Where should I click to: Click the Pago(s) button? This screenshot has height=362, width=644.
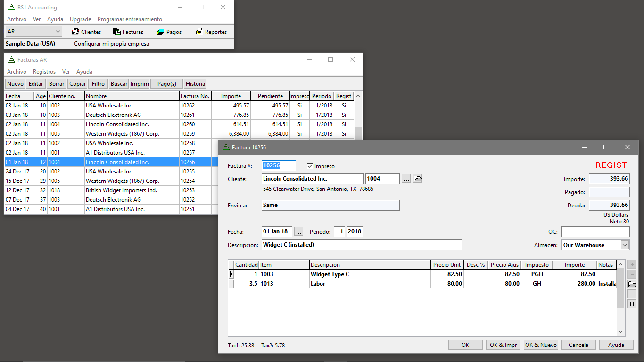pos(166,84)
